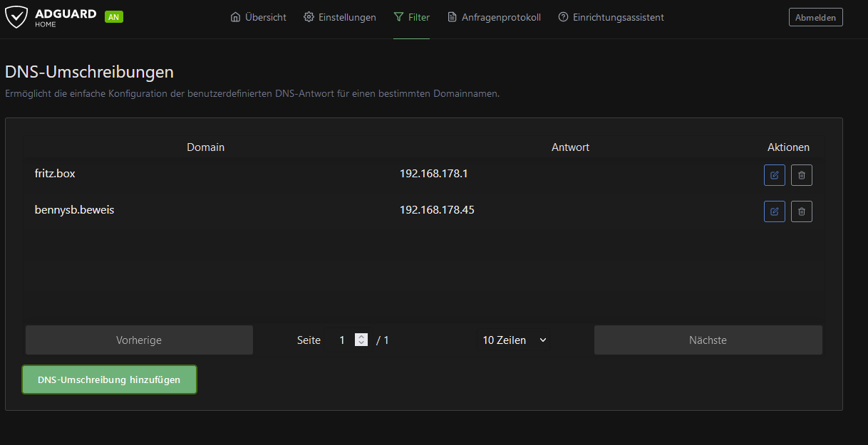Open the Einstellungen menu
Screen dimensions: 868x445
point(340,17)
